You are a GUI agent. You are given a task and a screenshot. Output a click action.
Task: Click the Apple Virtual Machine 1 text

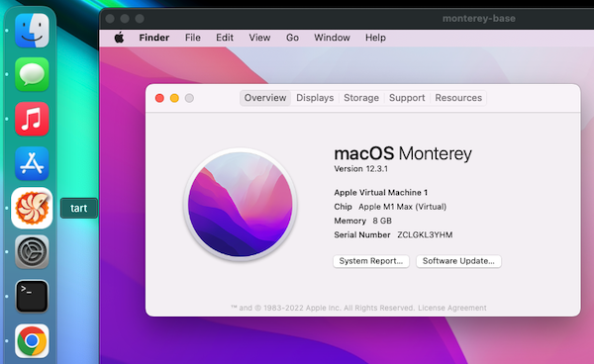coord(380,193)
